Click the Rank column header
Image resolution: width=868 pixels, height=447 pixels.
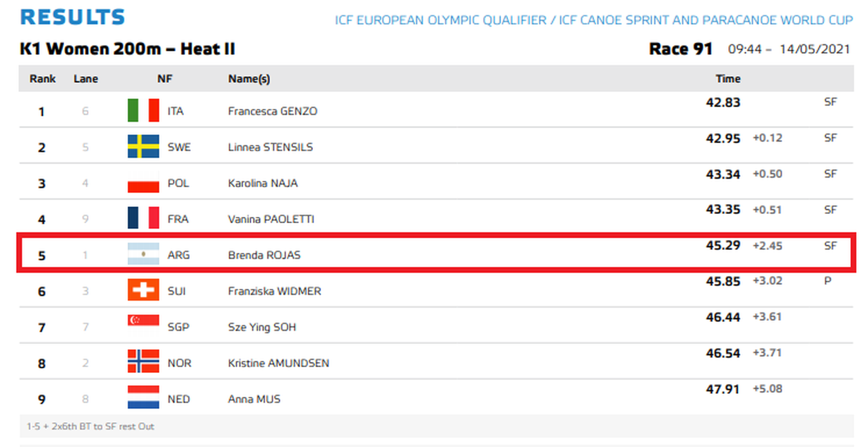(x=43, y=79)
